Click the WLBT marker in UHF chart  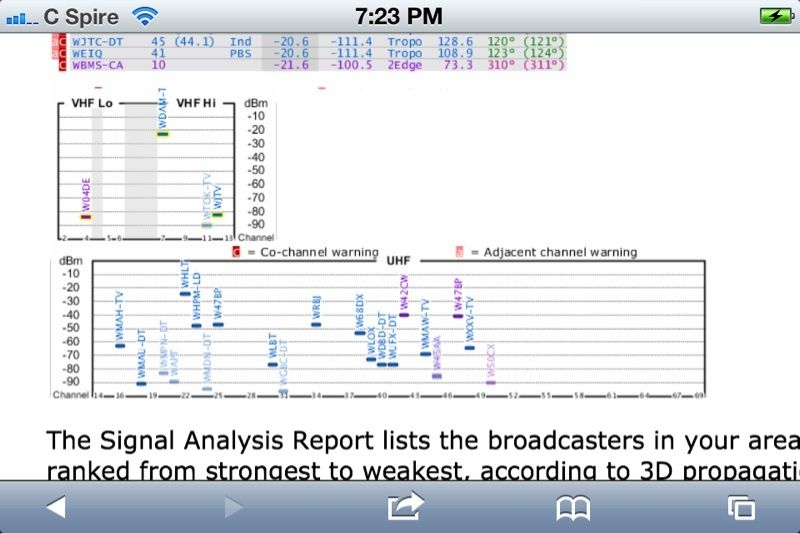click(x=272, y=365)
